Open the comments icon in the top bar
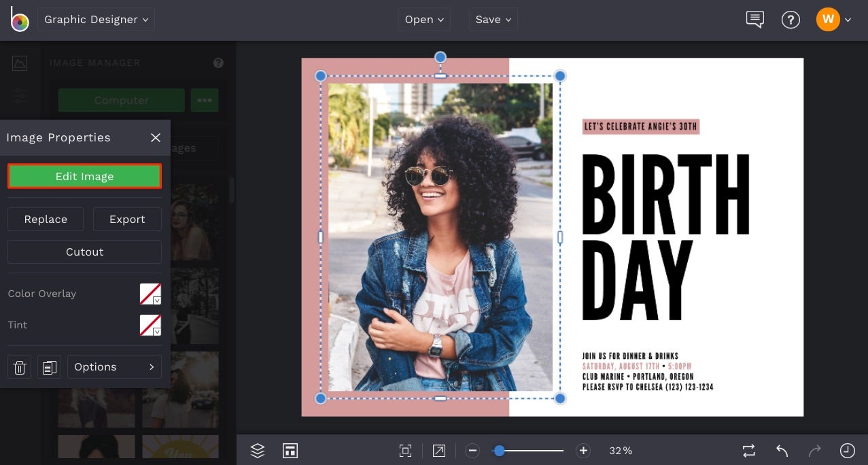 tap(754, 20)
